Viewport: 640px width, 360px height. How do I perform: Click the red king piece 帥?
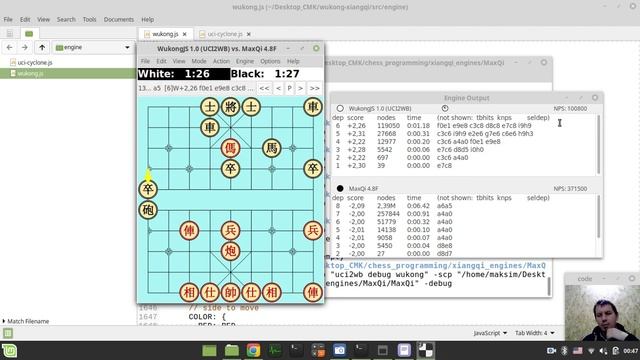tap(230, 292)
